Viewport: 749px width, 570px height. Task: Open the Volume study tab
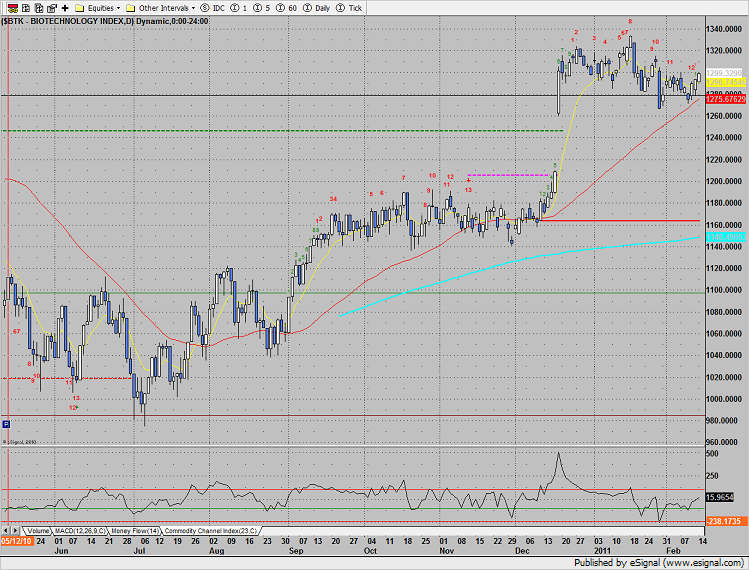[x=38, y=530]
